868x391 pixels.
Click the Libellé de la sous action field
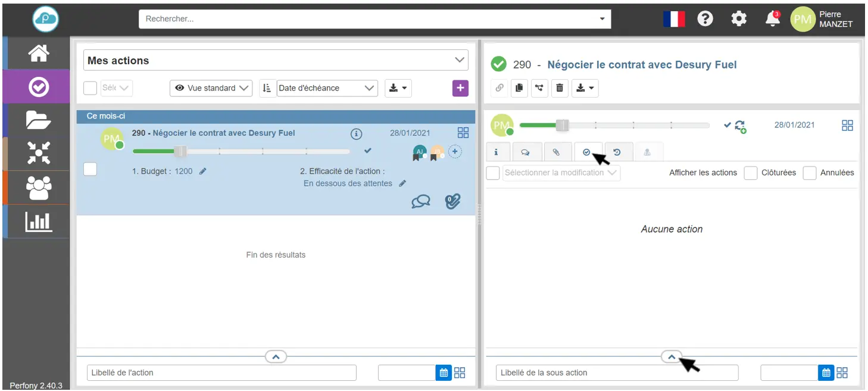(617, 373)
